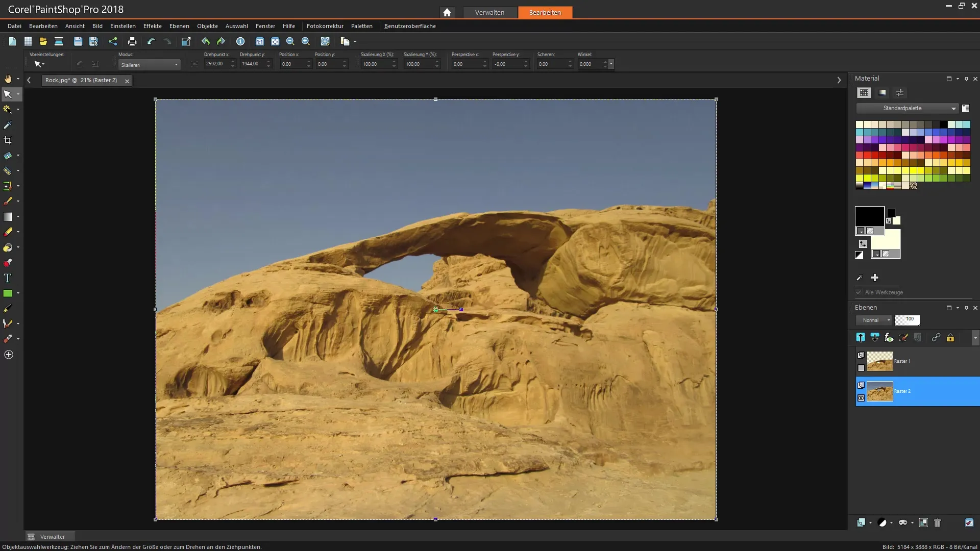Click the Resize image icon

pyautogui.click(x=186, y=41)
